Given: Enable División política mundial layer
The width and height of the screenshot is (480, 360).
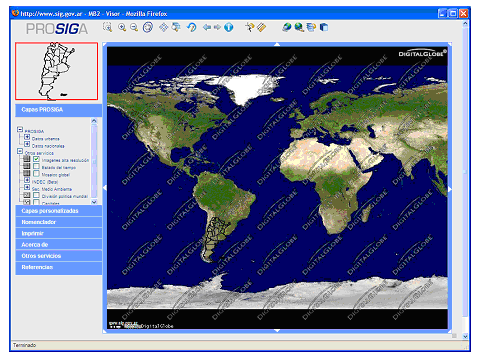Looking at the screenshot, I should pyautogui.click(x=36, y=195).
